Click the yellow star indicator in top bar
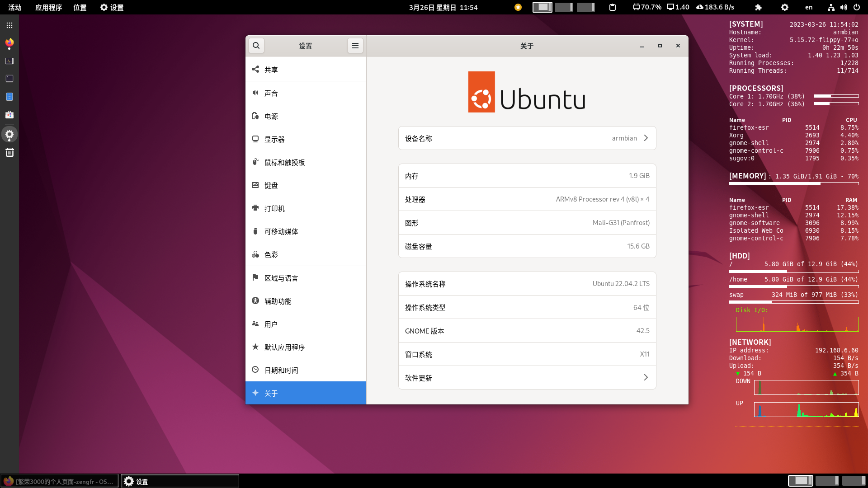Image resolution: width=868 pixels, height=488 pixels. [518, 7]
